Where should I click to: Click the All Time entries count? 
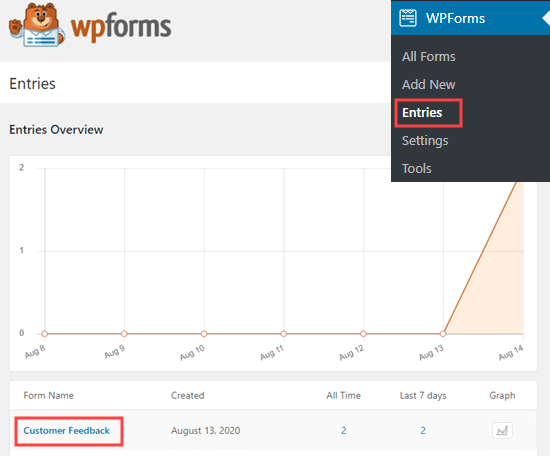[x=343, y=430]
